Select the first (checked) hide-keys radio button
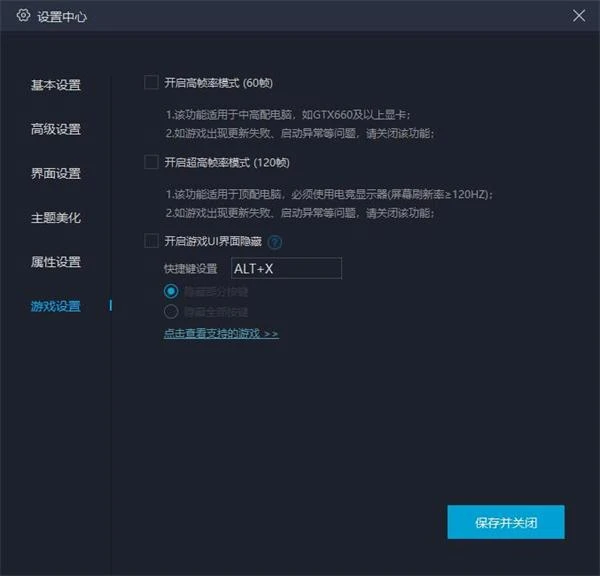The width and height of the screenshot is (600, 576). pyautogui.click(x=171, y=291)
